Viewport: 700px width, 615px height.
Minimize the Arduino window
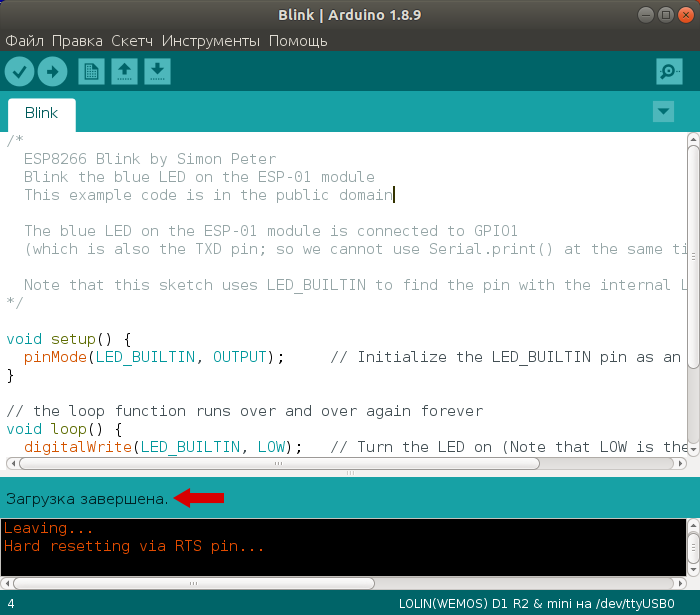click(x=646, y=15)
